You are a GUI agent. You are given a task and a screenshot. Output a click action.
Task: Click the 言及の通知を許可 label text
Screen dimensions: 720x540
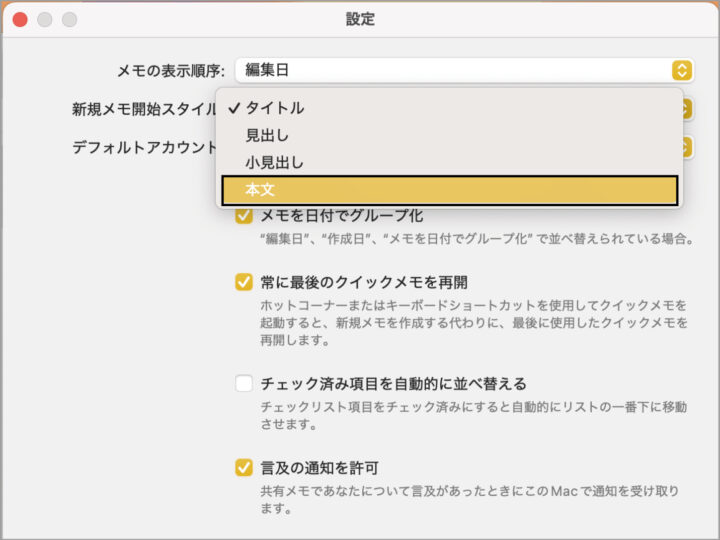click(319, 468)
